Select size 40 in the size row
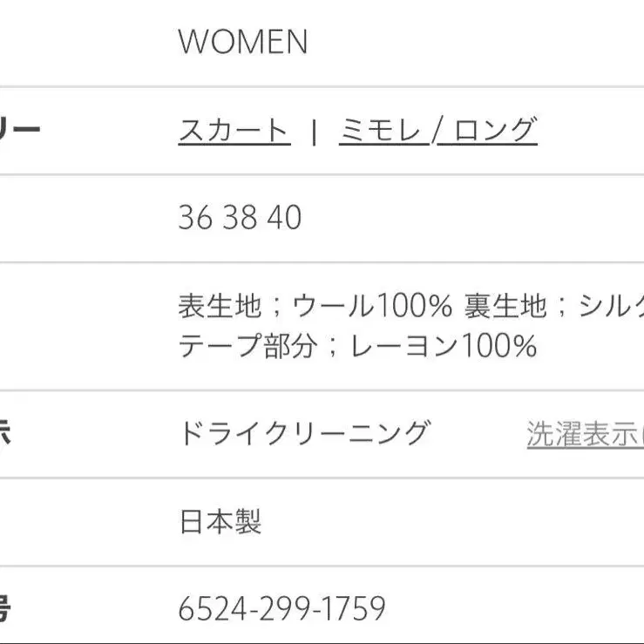 pos(284,217)
